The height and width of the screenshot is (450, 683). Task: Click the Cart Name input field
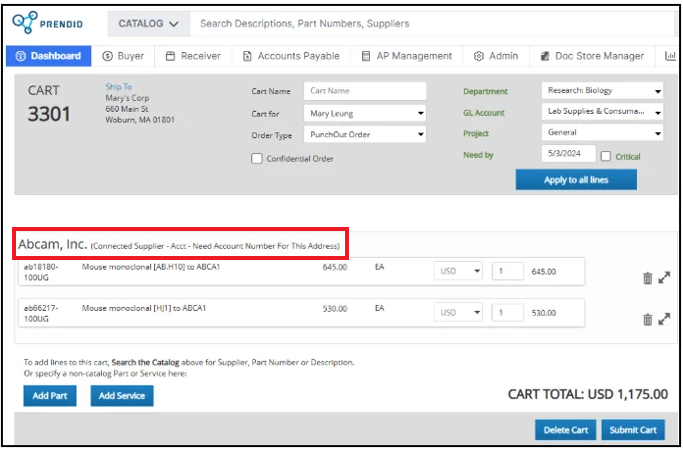coord(365,91)
